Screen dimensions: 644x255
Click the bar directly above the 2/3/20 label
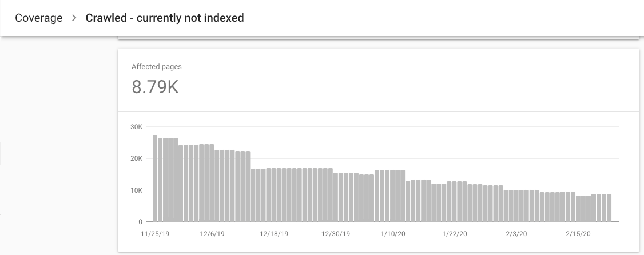point(516,206)
